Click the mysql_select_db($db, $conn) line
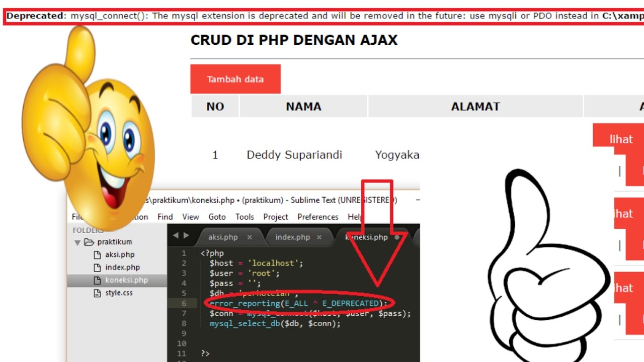 (x=275, y=323)
